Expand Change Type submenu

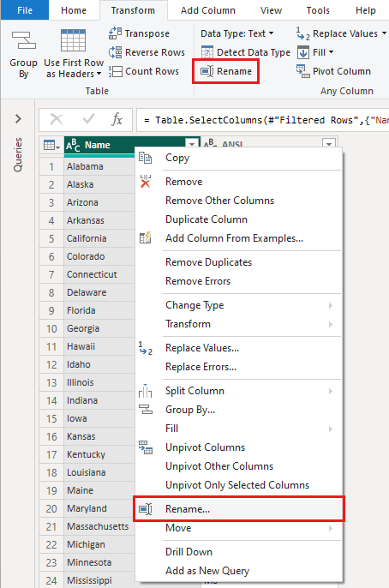tap(331, 305)
